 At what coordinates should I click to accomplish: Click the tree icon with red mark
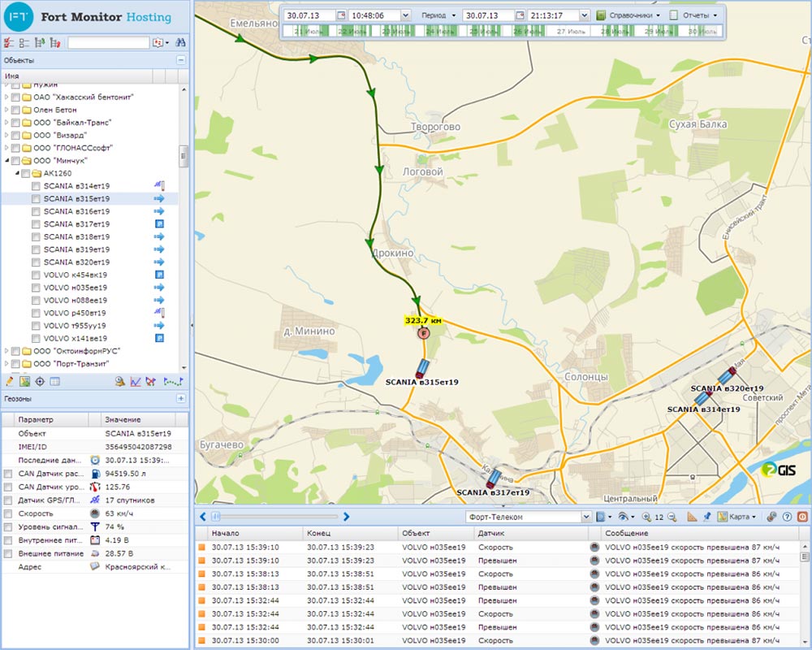(55, 43)
